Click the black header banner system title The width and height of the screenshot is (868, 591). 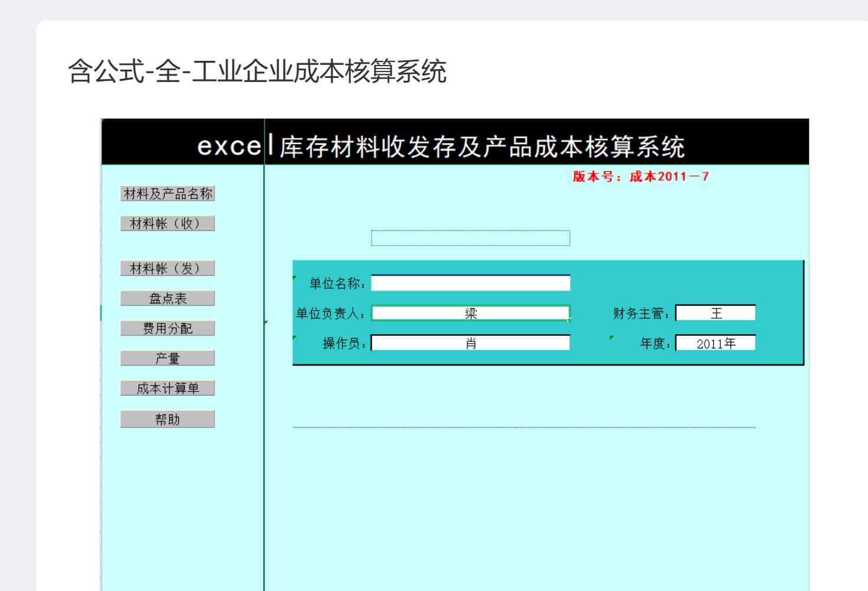tap(441, 146)
